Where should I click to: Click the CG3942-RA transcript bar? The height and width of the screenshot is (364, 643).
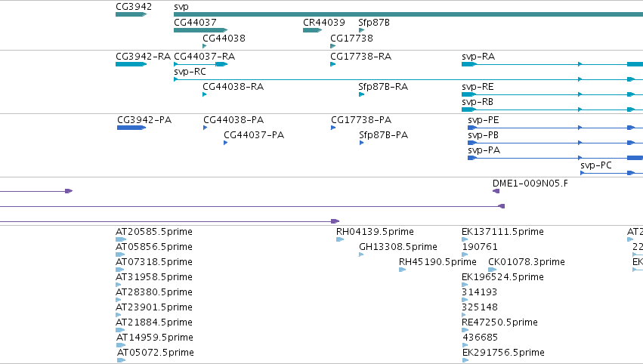point(131,64)
